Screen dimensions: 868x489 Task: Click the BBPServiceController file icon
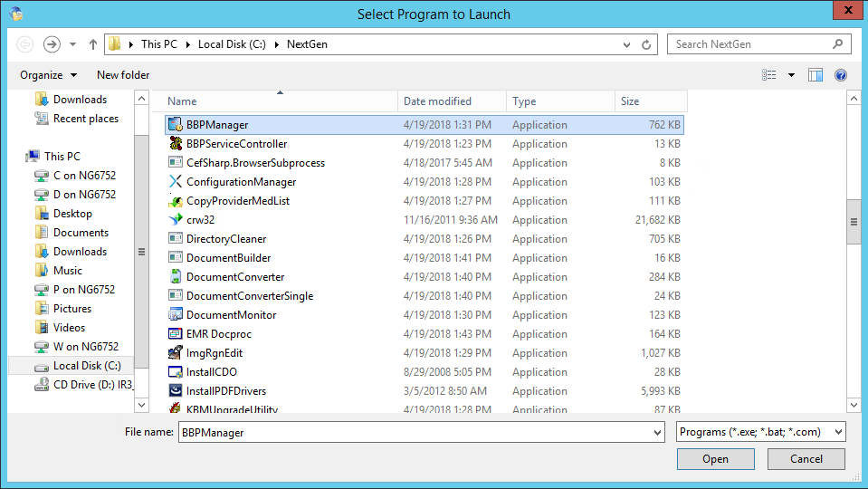[x=176, y=143]
